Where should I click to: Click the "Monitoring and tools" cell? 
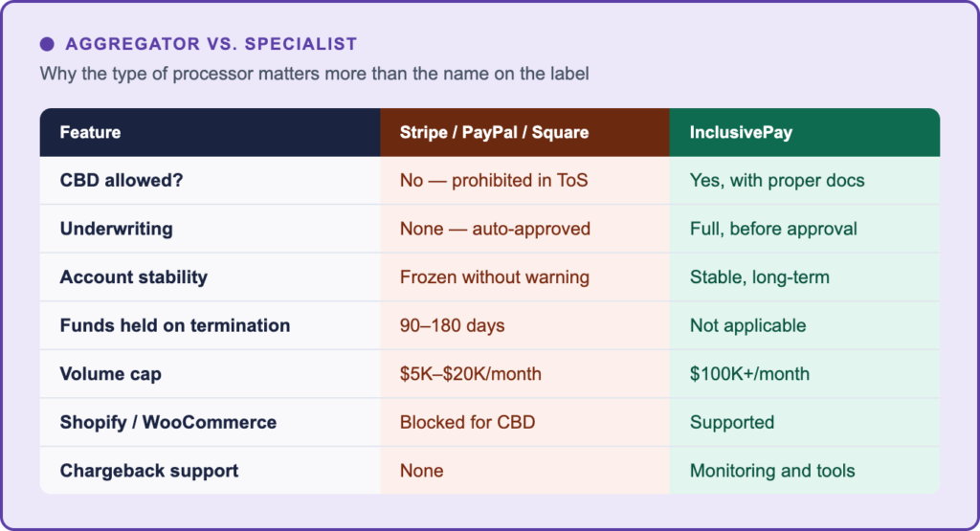click(772, 471)
